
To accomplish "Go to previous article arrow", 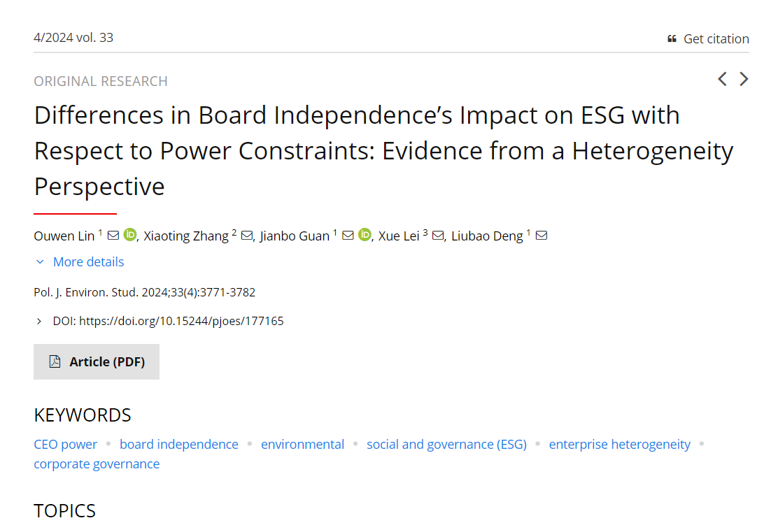I will click(x=723, y=79).
